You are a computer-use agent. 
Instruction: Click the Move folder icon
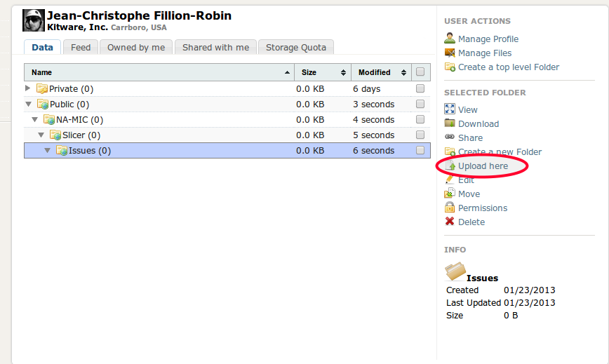click(450, 194)
